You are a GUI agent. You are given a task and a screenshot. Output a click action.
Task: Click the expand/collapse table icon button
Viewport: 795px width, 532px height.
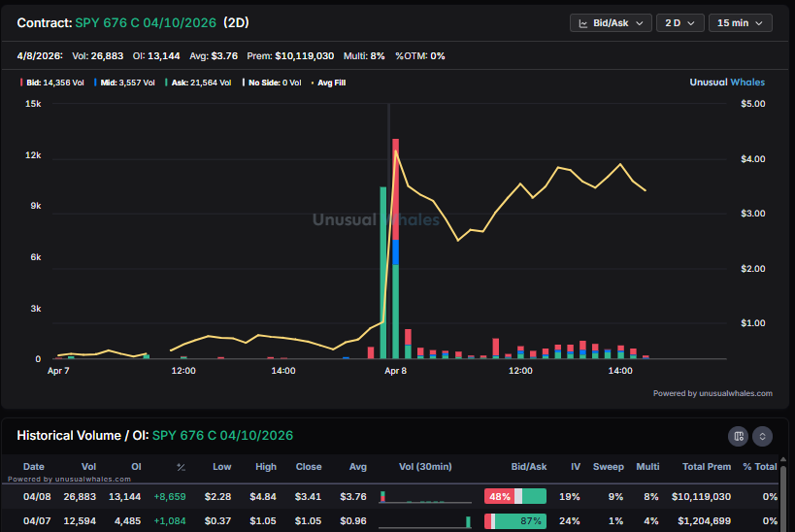[x=762, y=436]
